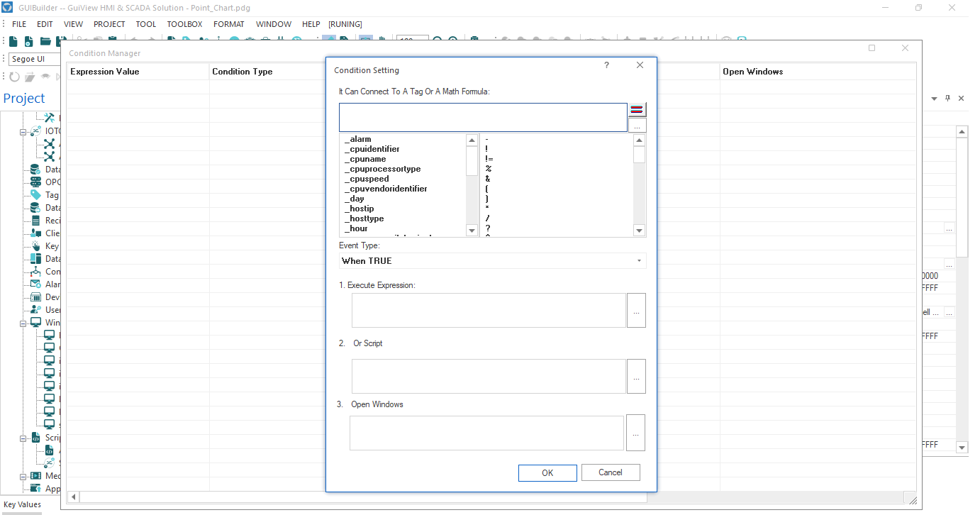The height and width of the screenshot is (515, 980).
Task: Click the Cancel button
Action: 611,472
